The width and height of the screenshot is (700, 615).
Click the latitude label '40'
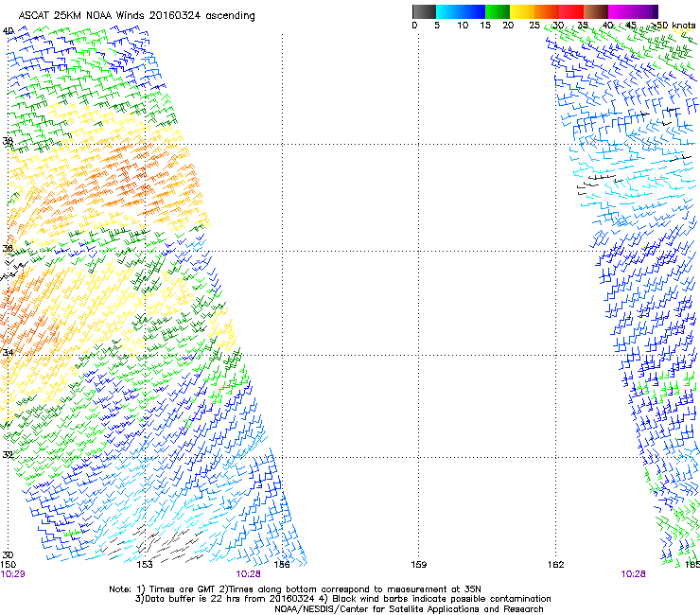click(8, 31)
